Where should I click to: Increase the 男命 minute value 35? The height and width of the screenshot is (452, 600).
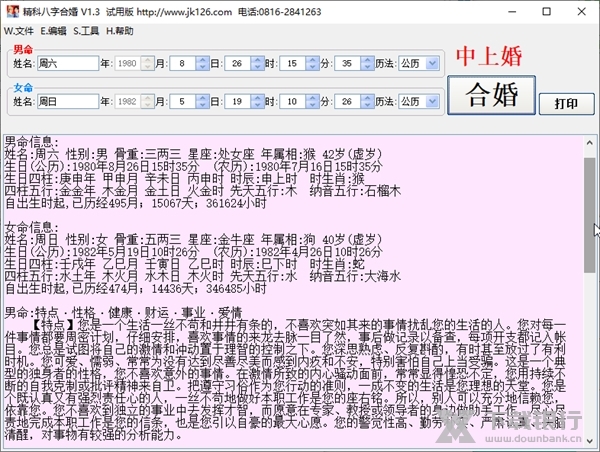pos(367,60)
